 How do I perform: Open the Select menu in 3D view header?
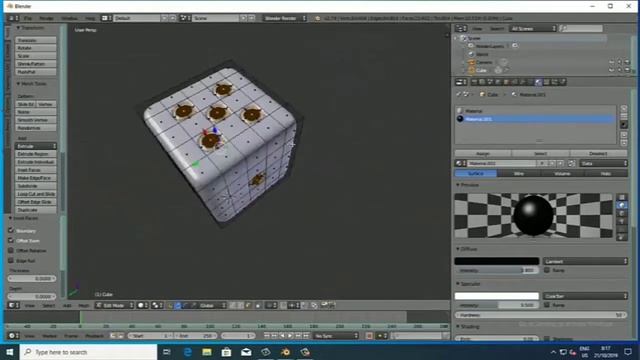[x=49, y=305]
